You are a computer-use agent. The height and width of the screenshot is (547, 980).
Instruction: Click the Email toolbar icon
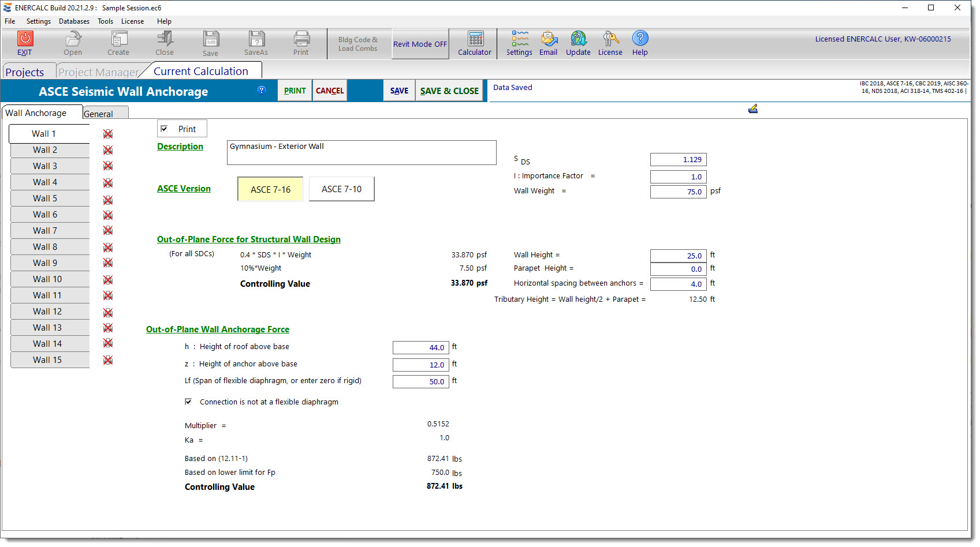pos(549,39)
